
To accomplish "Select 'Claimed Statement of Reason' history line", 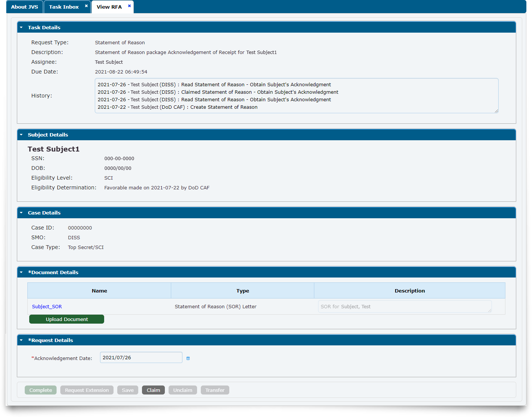I will 218,92.
